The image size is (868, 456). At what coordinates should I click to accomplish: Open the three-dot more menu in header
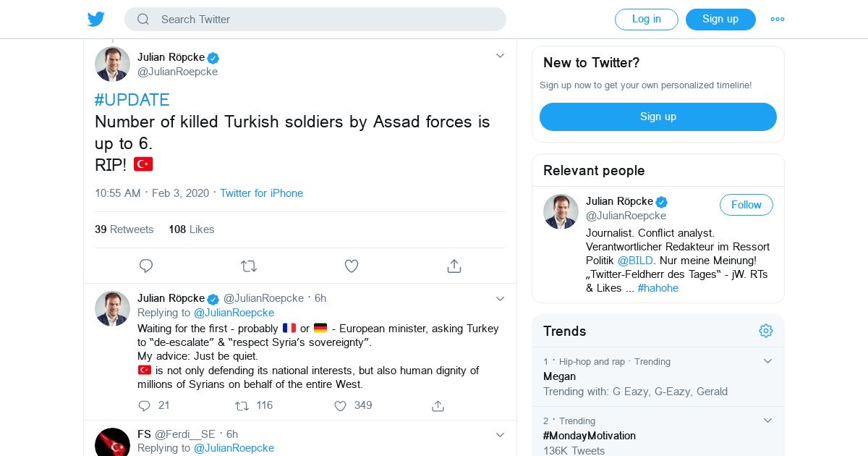pos(778,20)
